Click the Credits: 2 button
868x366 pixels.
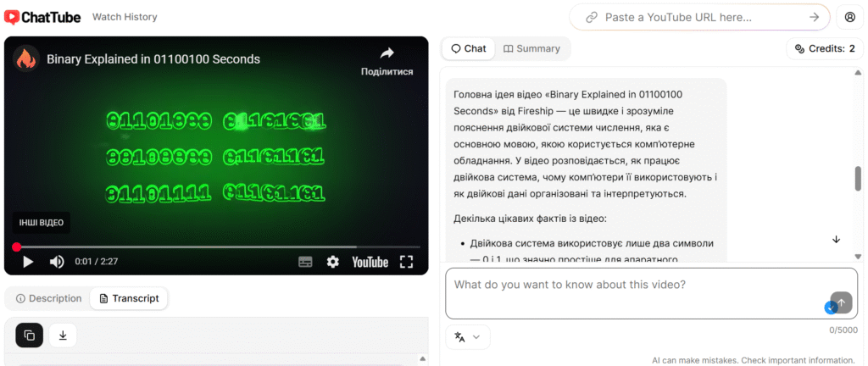825,48
